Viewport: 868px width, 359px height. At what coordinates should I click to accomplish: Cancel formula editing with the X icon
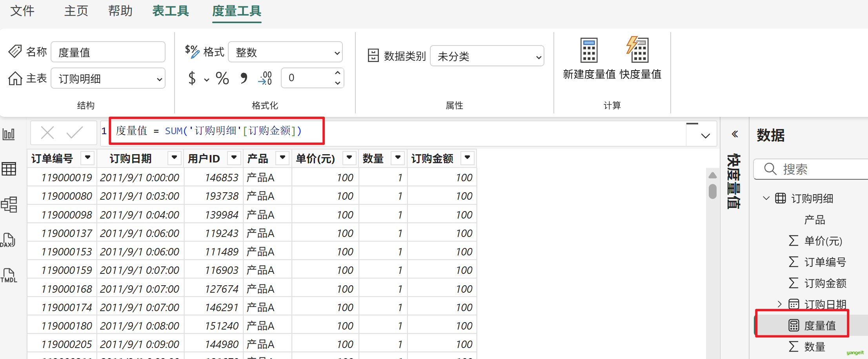point(47,133)
